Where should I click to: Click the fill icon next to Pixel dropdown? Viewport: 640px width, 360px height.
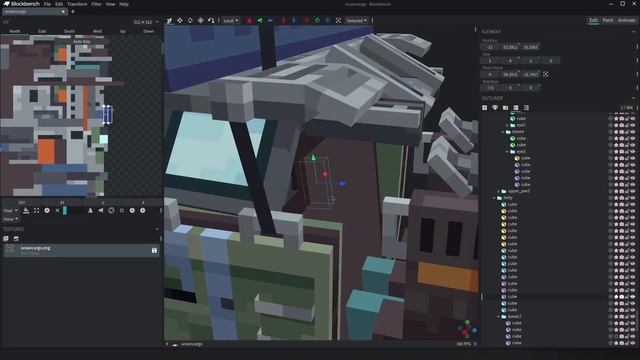(x=26, y=211)
